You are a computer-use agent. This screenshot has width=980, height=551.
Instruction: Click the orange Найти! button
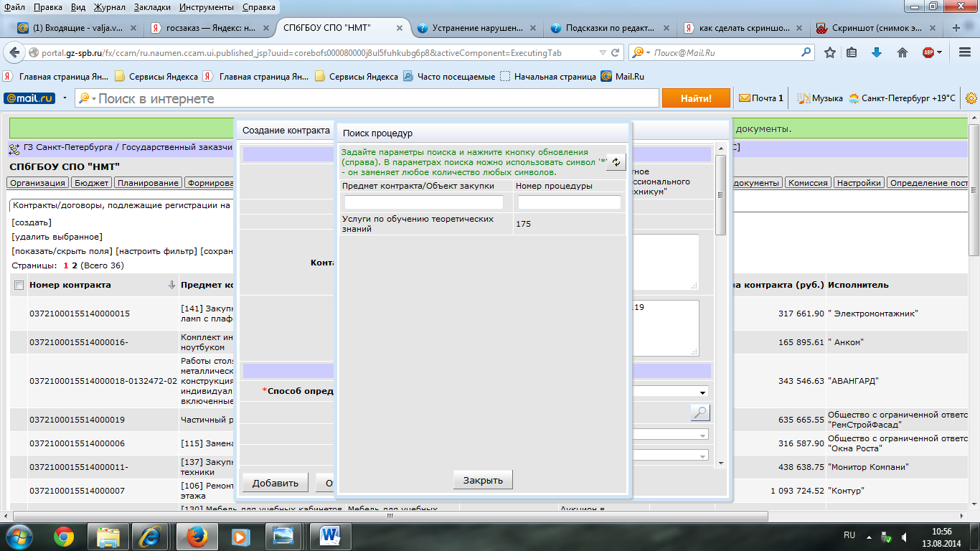pyautogui.click(x=695, y=98)
